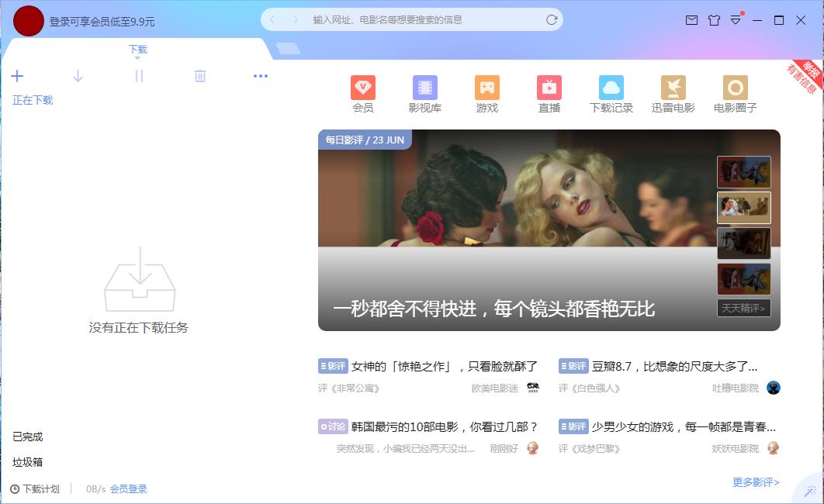Viewport: 824px width, 504px height.
Task: Pause all downloads with pause icon
Action: pyautogui.click(x=139, y=76)
